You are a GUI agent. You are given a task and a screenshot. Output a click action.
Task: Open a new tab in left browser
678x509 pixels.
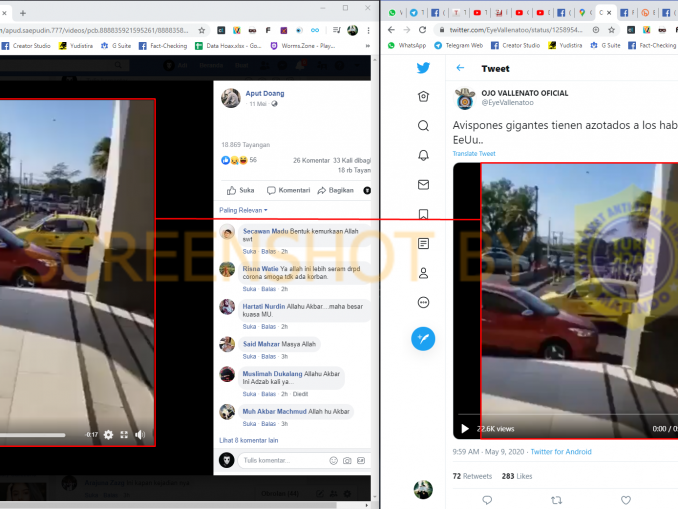[23, 13]
